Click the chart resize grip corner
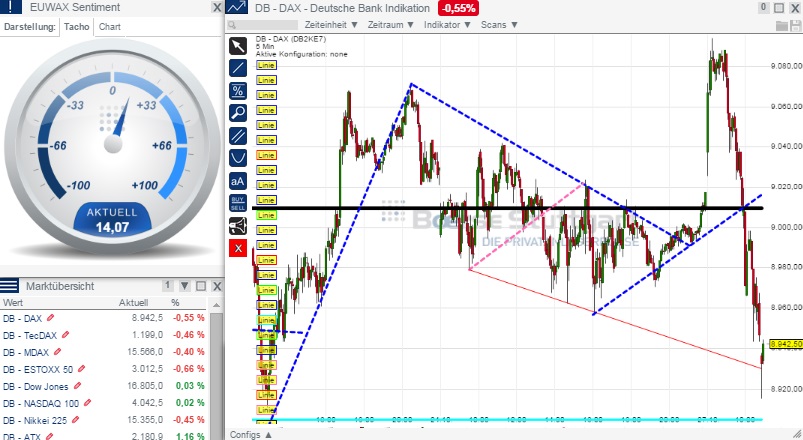This screenshot has height=440, width=803. pyautogui.click(x=797, y=434)
